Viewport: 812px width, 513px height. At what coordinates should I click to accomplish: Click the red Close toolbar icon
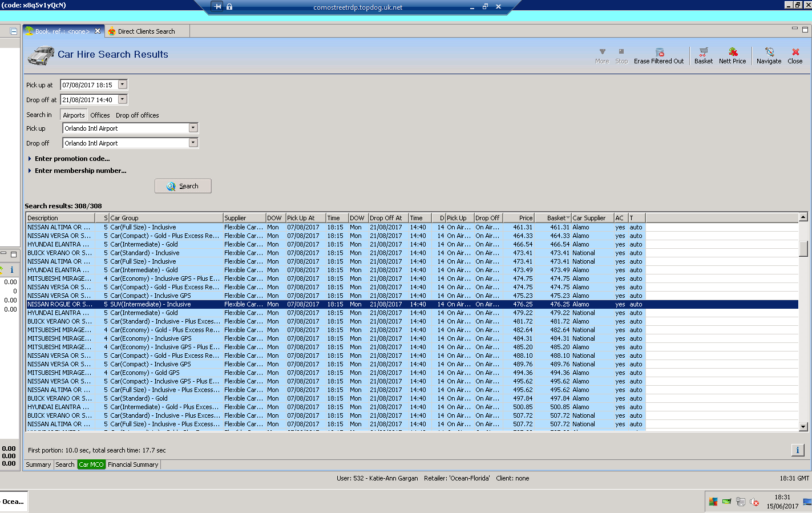coord(795,55)
